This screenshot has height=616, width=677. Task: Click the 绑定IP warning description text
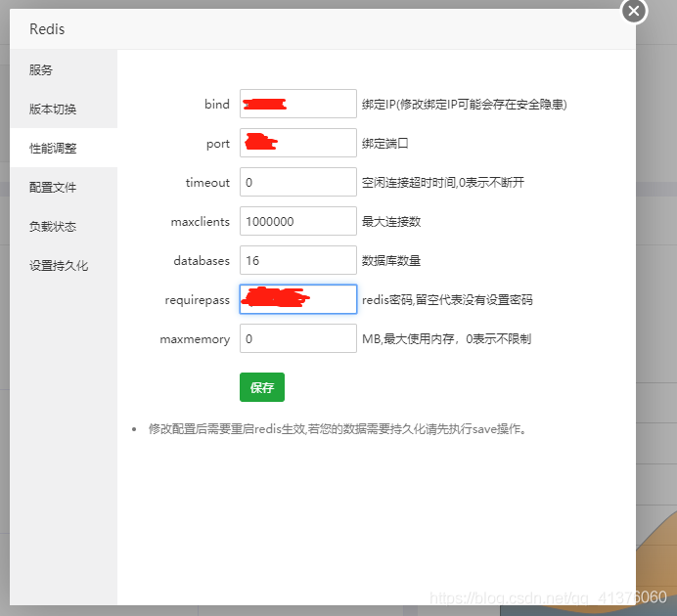pos(464,104)
